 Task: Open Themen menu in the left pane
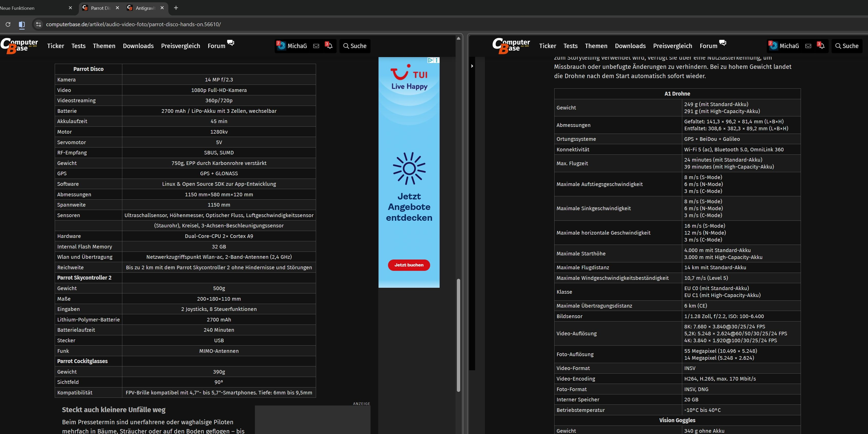(104, 46)
